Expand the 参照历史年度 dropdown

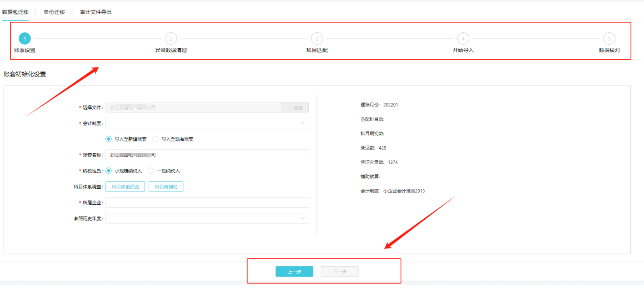(207, 218)
